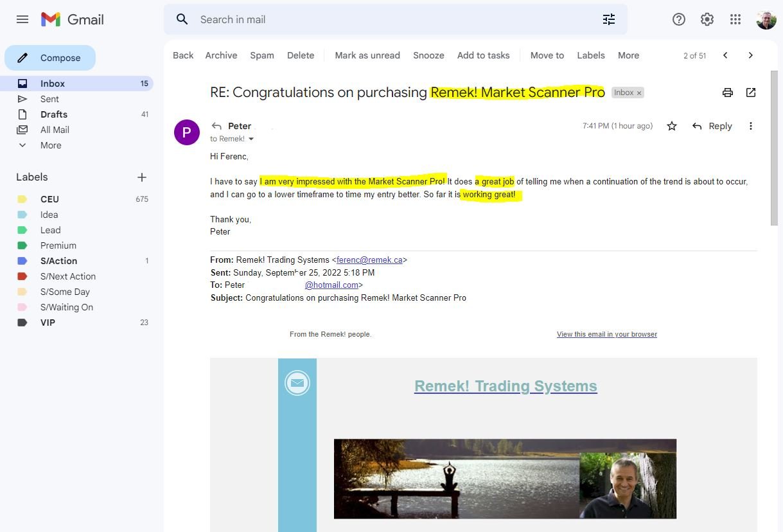Click the search magnifier icon
The height and width of the screenshot is (532, 783).
182,19
